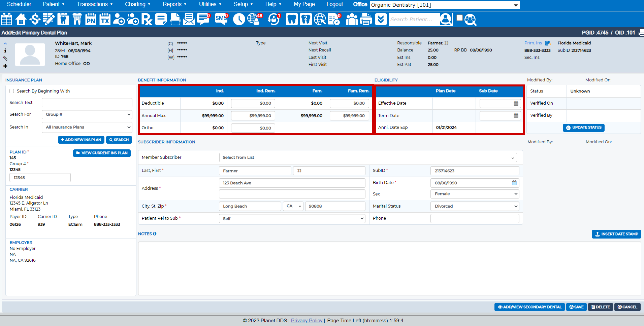The width and height of the screenshot is (644, 326).
Task: Click the Update Status button
Action: pos(583,128)
